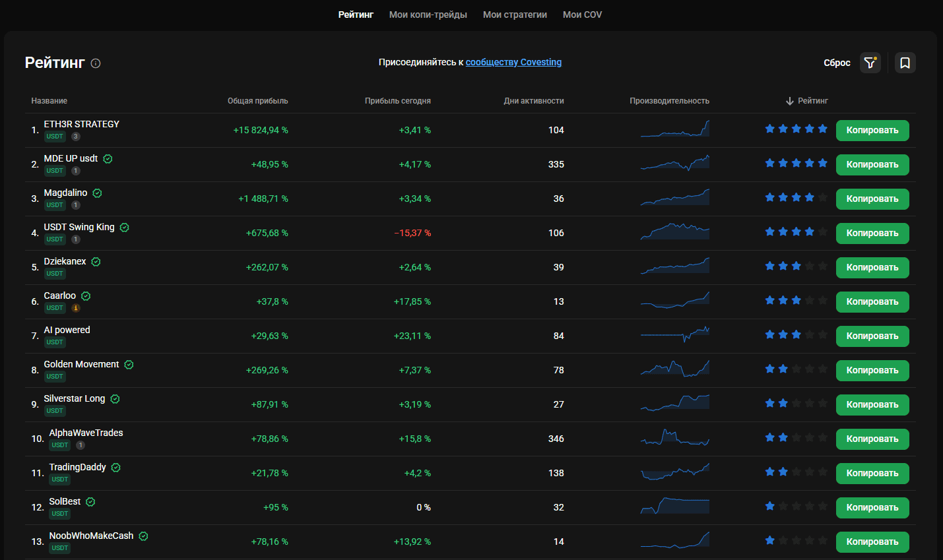Click Сброс to reset filters
The width and height of the screenshot is (943, 560).
point(837,63)
